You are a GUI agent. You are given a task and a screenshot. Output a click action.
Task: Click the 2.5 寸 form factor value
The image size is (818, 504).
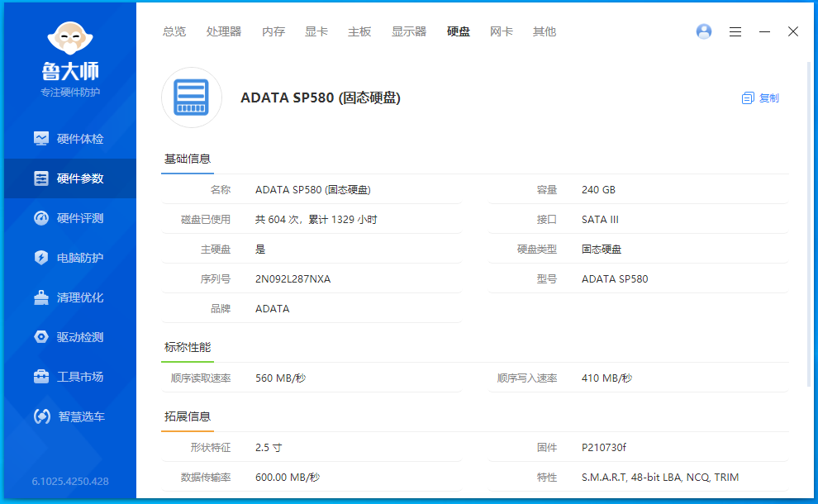[269, 448]
